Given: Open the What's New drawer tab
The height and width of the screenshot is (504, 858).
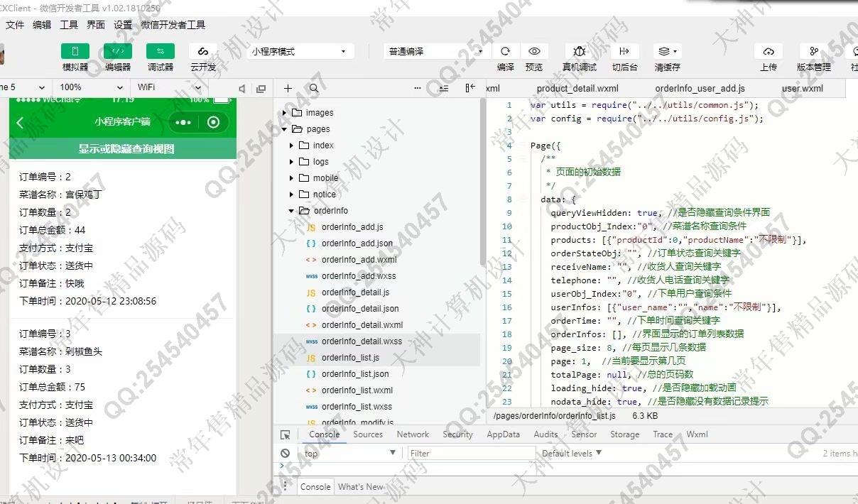Looking at the screenshot, I should tap(361, 487).
